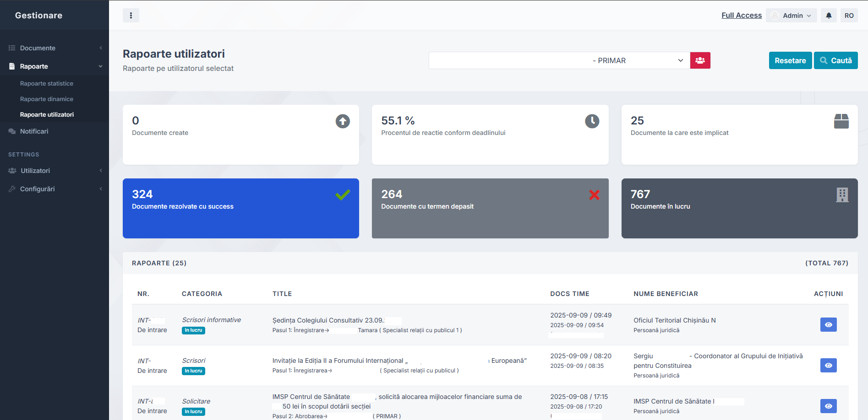
Task: Click the clock icon on deadline percentage card
Action: coord(592,121)
